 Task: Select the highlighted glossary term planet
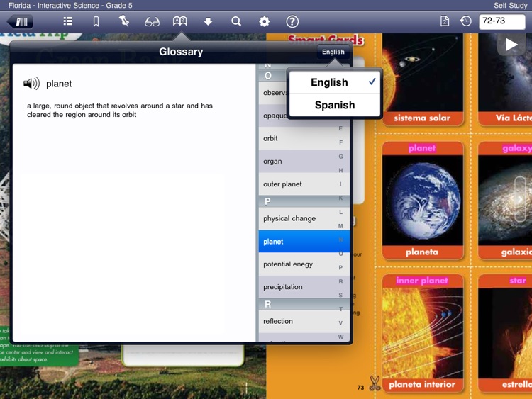click(304, 242)
